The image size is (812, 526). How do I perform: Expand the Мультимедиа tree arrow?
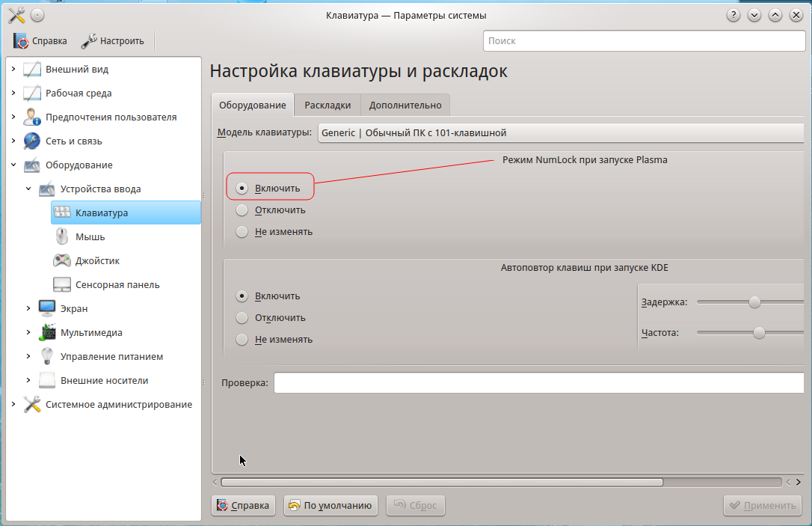coord(28,332)
